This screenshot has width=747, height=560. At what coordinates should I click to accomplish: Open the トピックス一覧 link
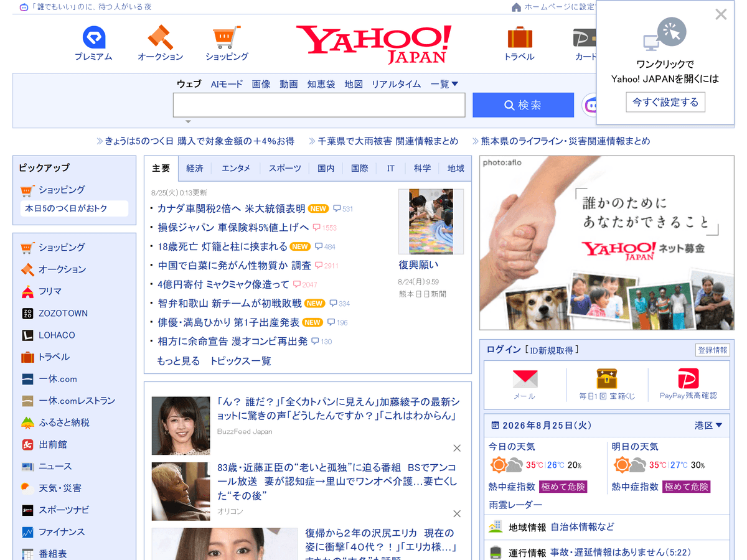point(240,361)
